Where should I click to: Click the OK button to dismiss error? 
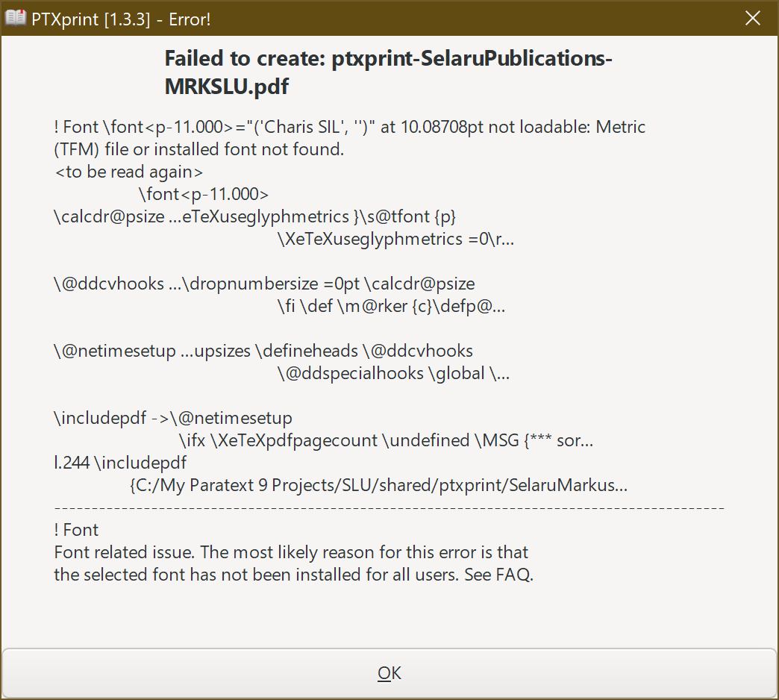pos(389,672)
